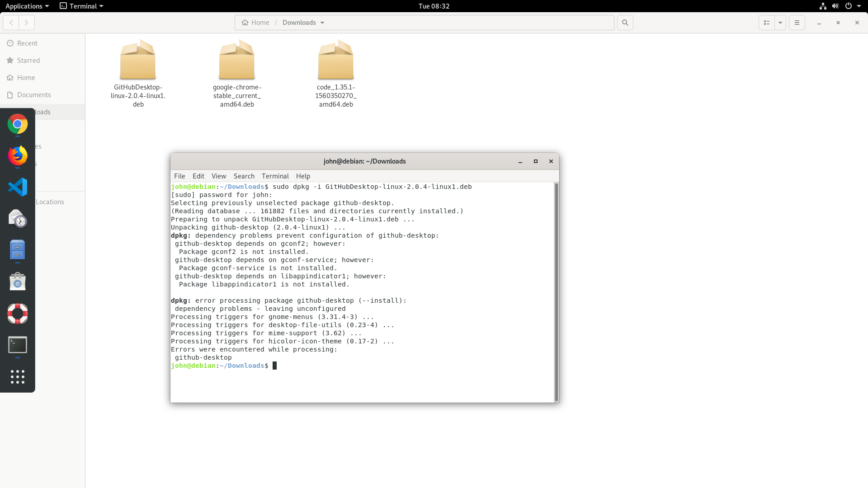Click Home in the path bar
The width and height of the screenshot is (868, 488).
[255, 23]
